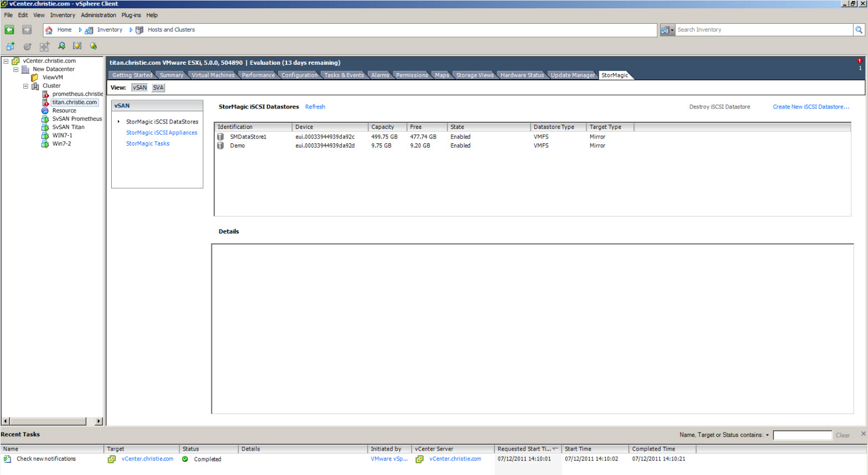Click the New Virtual Machine toolbar icon

tap(11, 47)
